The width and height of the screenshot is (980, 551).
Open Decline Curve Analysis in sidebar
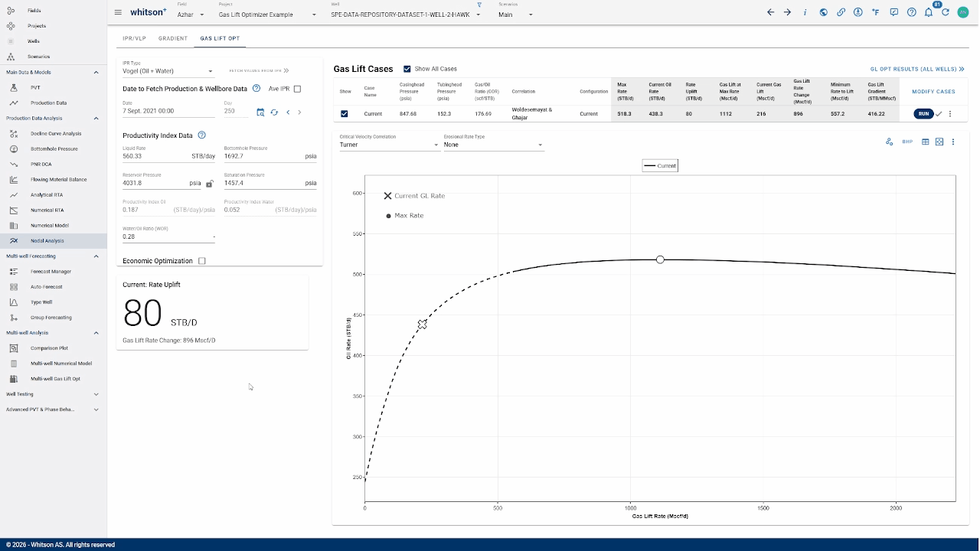tap(55, 134)
